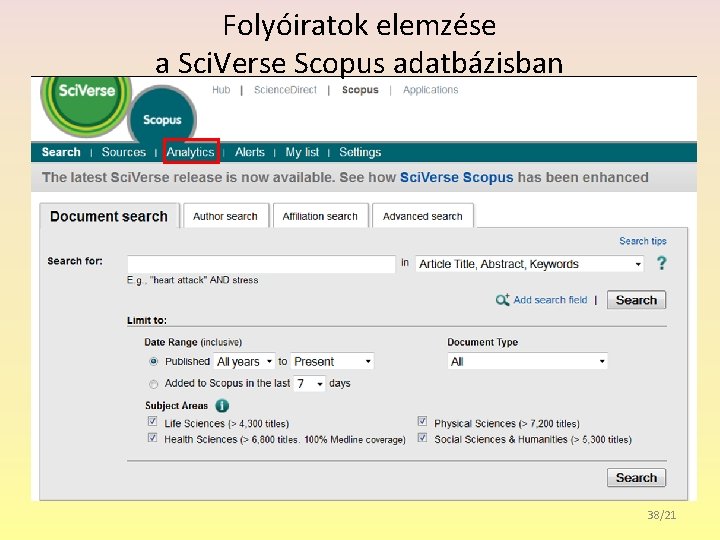Open the search help question mark icon
Image resolution: width=720 pixels, height=540 pixels.
tap(661, 263)
